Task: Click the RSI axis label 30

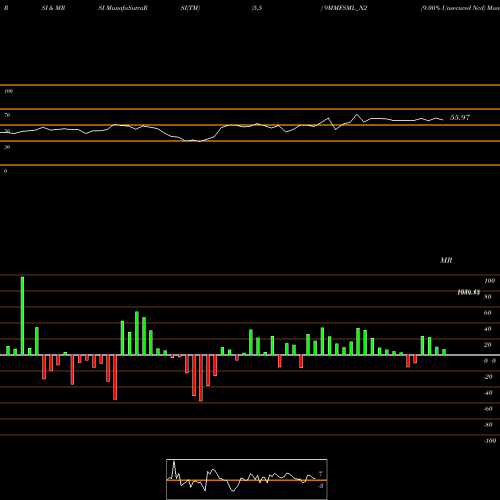Action: point(7,147)
